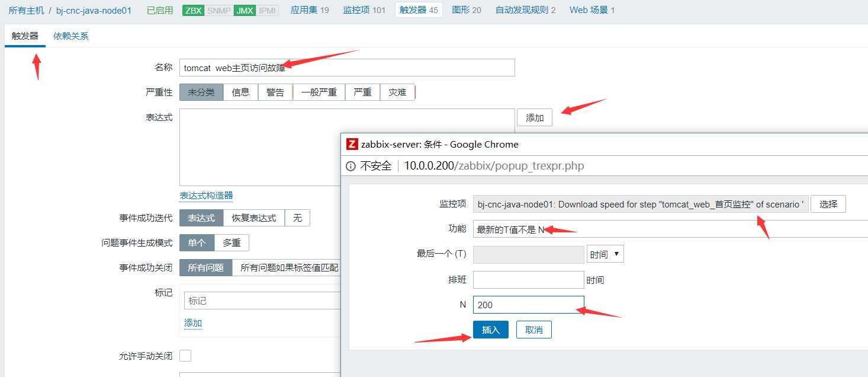Open the 功能 function dropdown
The width and height of the screenshot is (868, 377).
pyautogui.click(x=670, y=229)
